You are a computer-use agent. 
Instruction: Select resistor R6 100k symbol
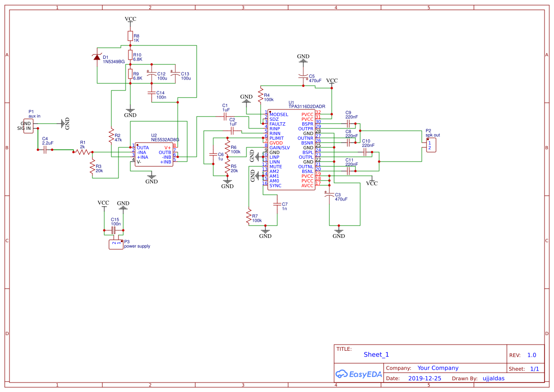tap(227, 147)
